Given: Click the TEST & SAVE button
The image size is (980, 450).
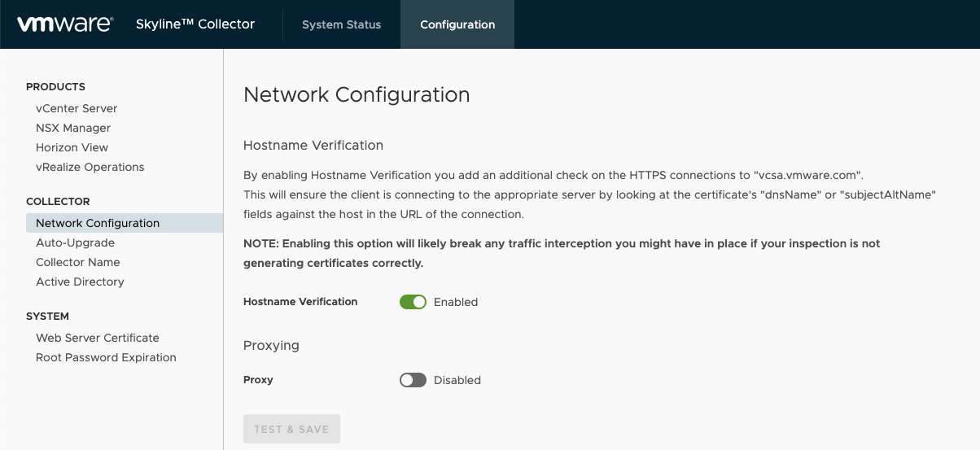Looking at the screenshot, I should click(291, 429).
